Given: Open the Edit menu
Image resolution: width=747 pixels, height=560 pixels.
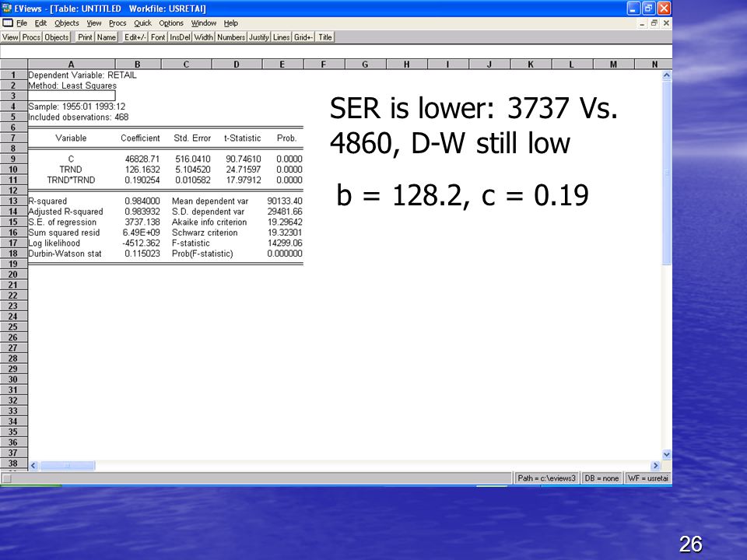Looking at the screenshot, I should [40, 23].
